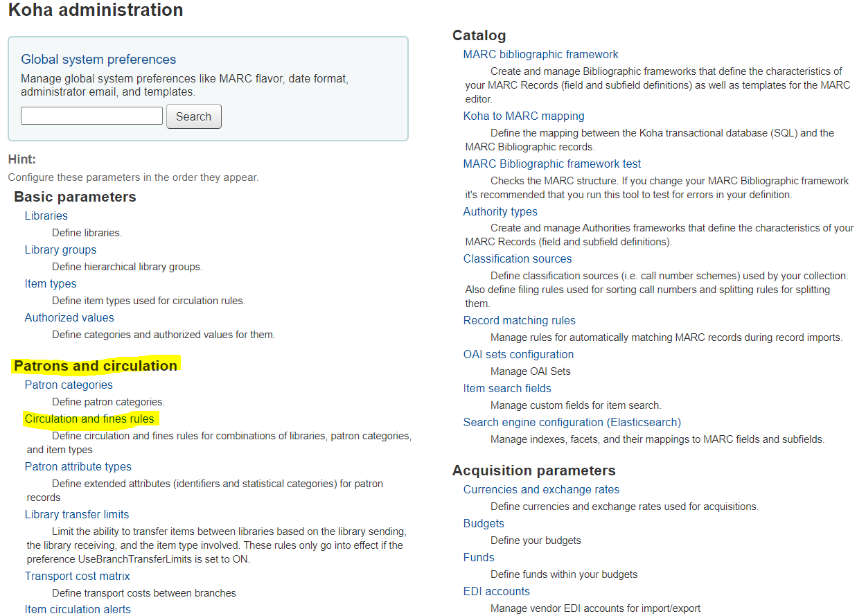Open the Authorized values link
This screenshot has height=616, width=857.
69,318
